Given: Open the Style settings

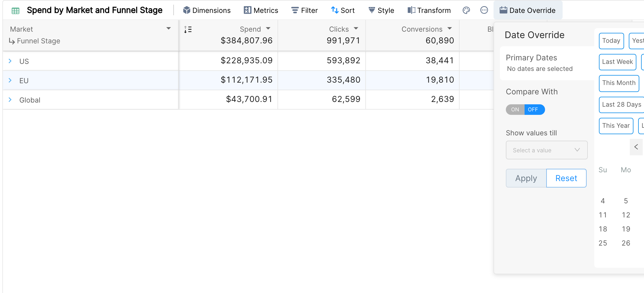Looking at the screenshot, I should (x=381, y=10).
